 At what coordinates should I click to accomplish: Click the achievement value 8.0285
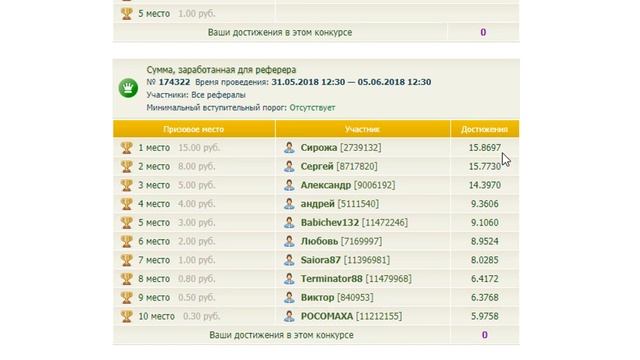(x=484, y=260)
